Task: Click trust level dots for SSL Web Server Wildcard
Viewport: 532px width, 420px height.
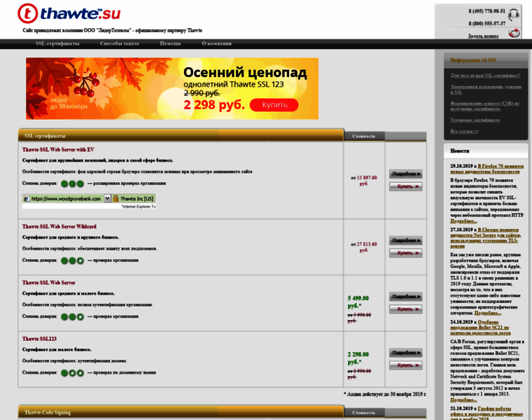Action: [x=72, y=261]
